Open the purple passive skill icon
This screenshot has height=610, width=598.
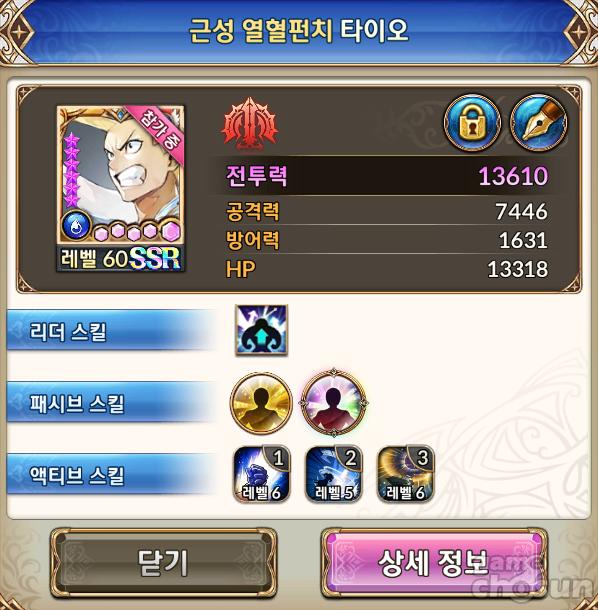pyautogui.click(x=333, y=403)
